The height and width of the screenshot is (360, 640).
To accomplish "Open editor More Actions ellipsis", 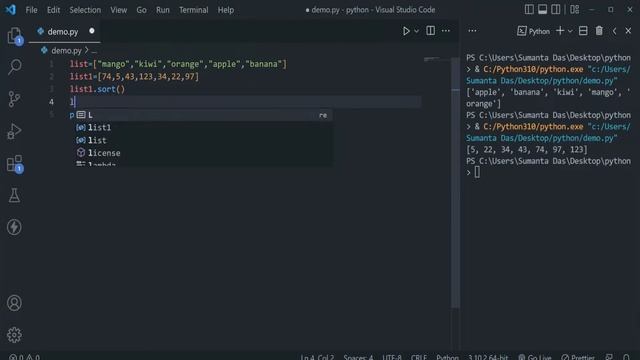I will [x=446, y=31].
